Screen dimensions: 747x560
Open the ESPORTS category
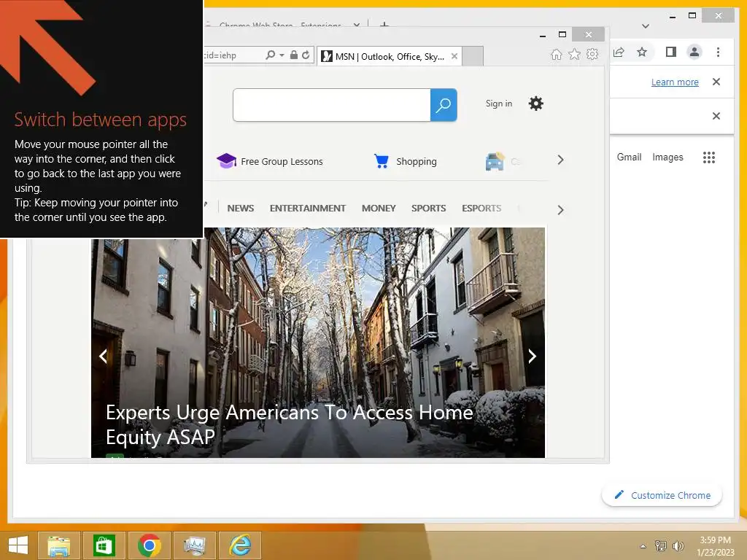pos(481,208)
